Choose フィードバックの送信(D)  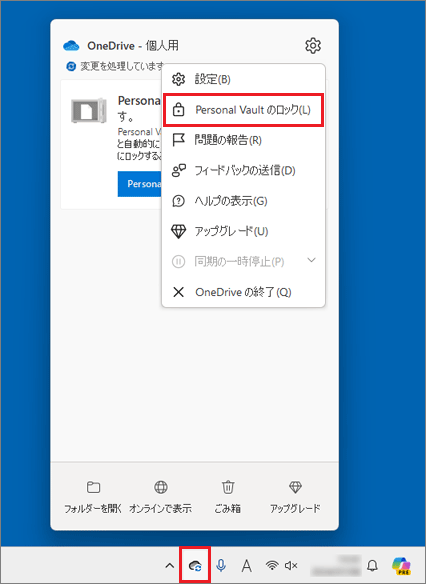244,171
